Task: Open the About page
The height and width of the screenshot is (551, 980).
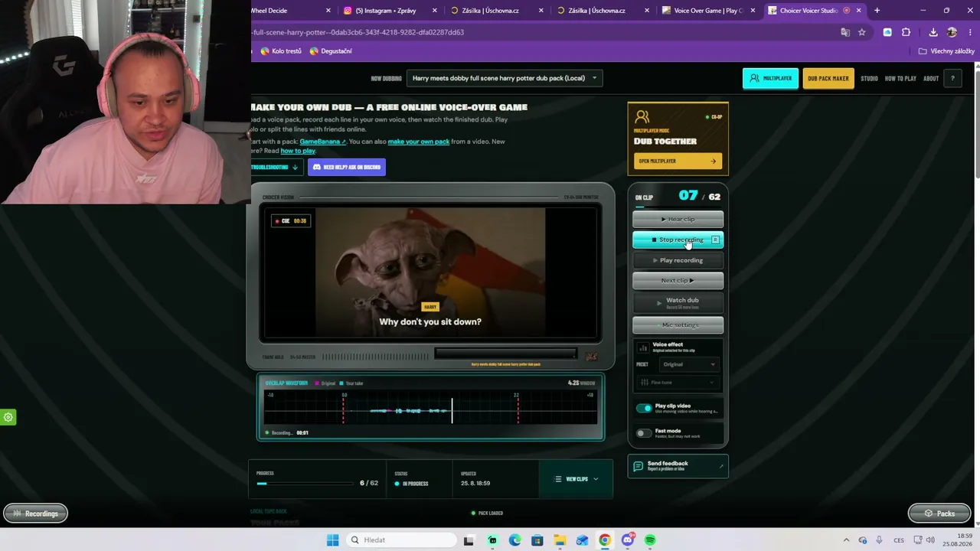Action: coord(931,79)
